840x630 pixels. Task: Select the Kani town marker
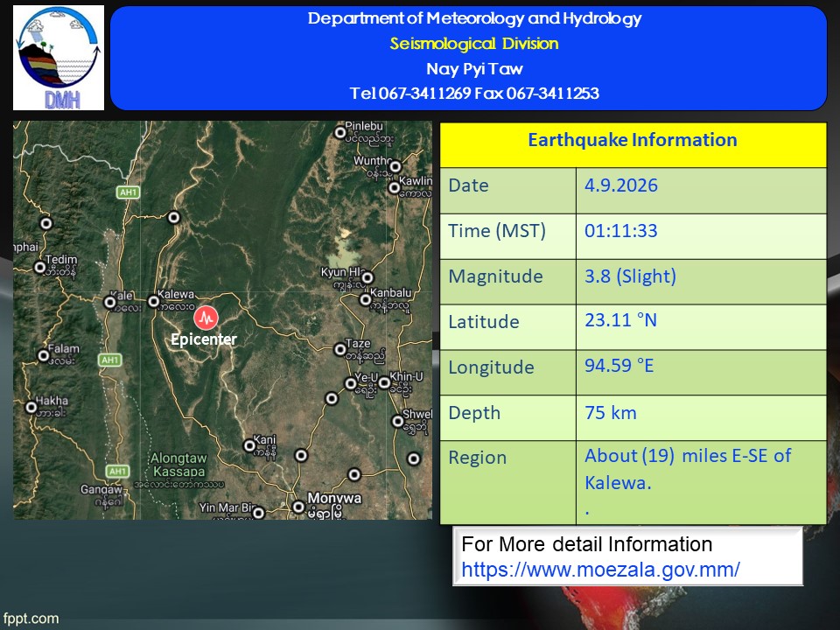249,445
